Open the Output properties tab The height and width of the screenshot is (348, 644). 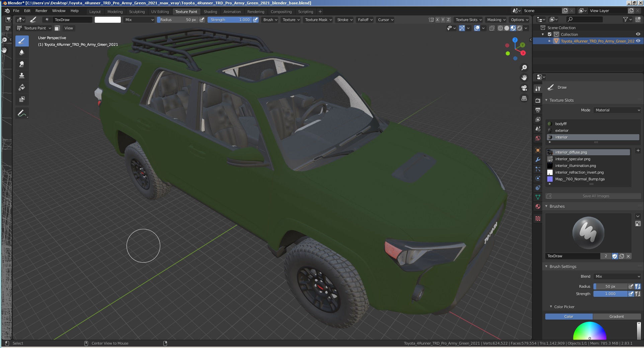(538, 110)
